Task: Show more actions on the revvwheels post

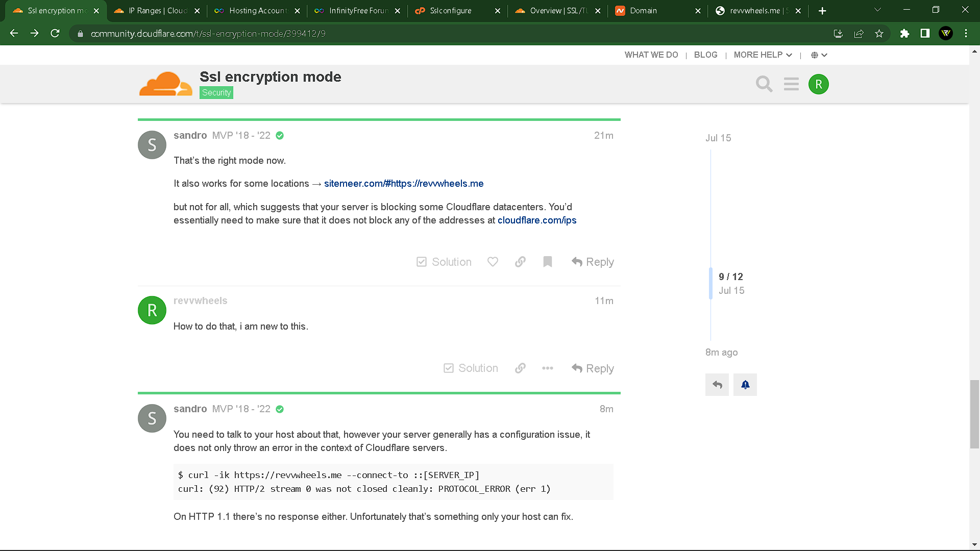Action: 547,368
